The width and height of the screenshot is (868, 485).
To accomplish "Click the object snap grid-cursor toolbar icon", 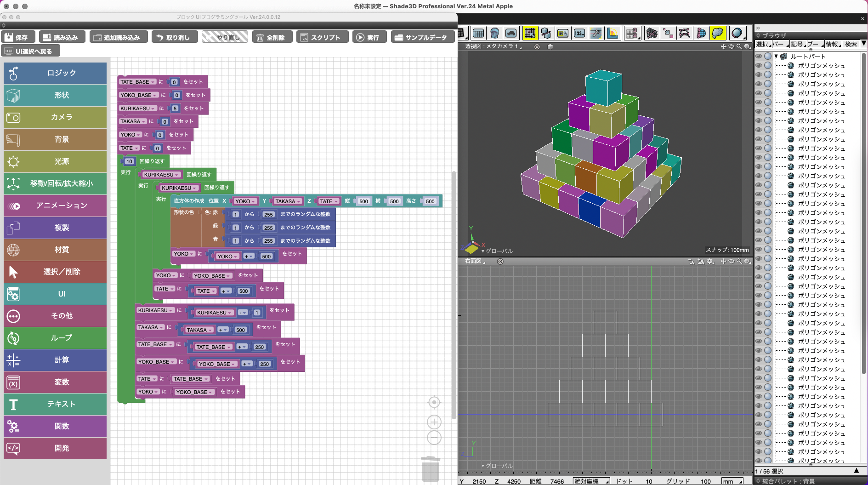I will tap(530, 33).
